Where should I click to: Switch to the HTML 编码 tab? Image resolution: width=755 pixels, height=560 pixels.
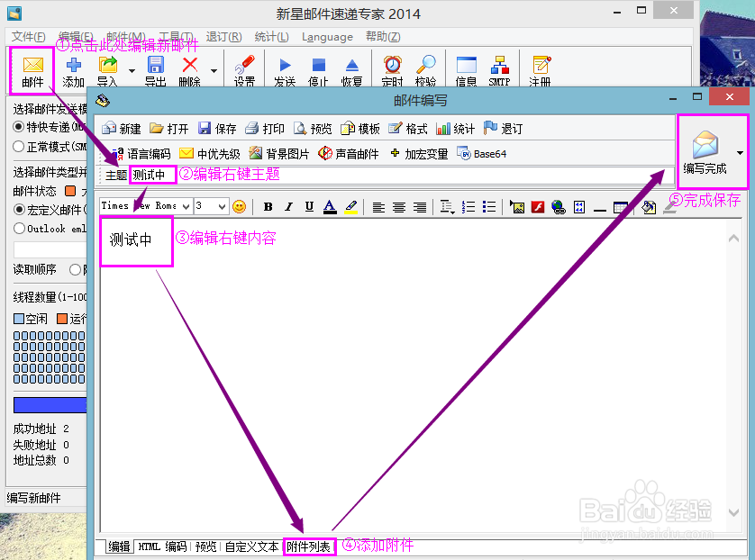tap(162, 546)
